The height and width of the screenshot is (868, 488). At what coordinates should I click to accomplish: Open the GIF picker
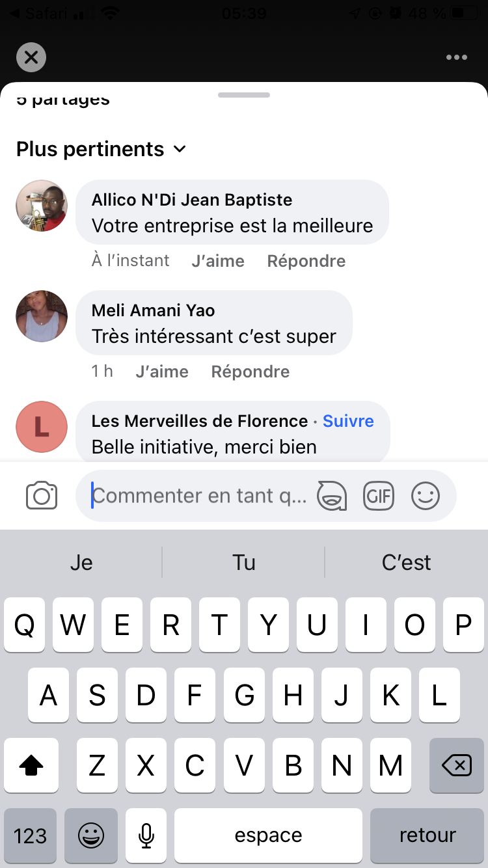379,496
